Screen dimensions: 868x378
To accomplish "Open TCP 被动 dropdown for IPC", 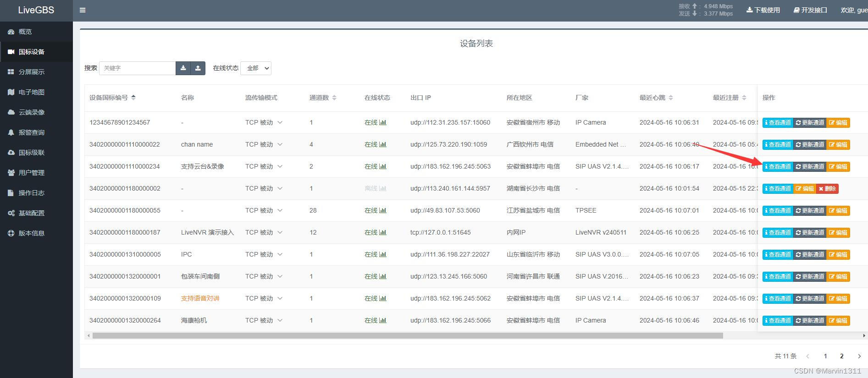I will 264,254.
